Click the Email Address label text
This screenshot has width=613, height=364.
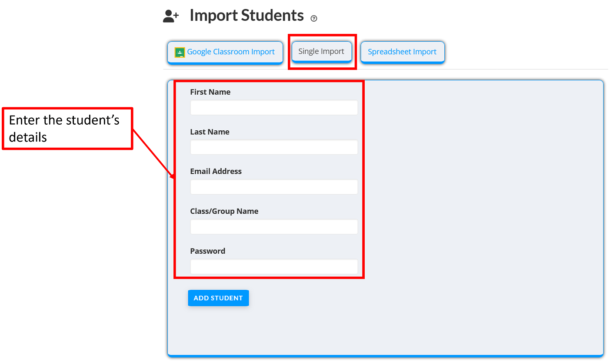pyautogui.click(x=216, y=171)
